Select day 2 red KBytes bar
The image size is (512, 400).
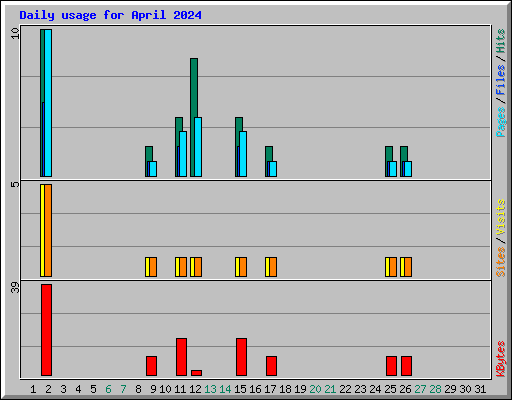[46, 330]
